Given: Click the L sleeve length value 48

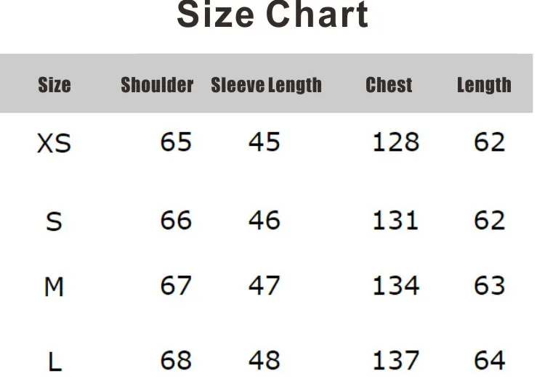Looking at the screenshot, I should pyautogui.click(x=265, y=360).
